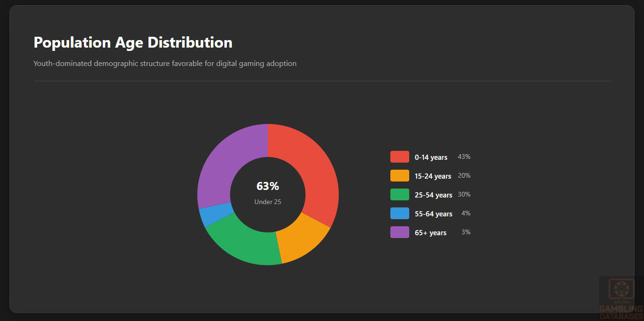Click the green 25-54 years legend swatch

pyautogui.click(x=399, y=195)
